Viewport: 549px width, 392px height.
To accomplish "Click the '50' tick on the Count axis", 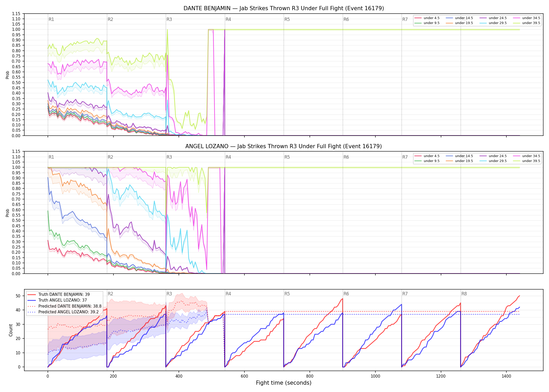I will pyautogui.click(x=18, y=296).
